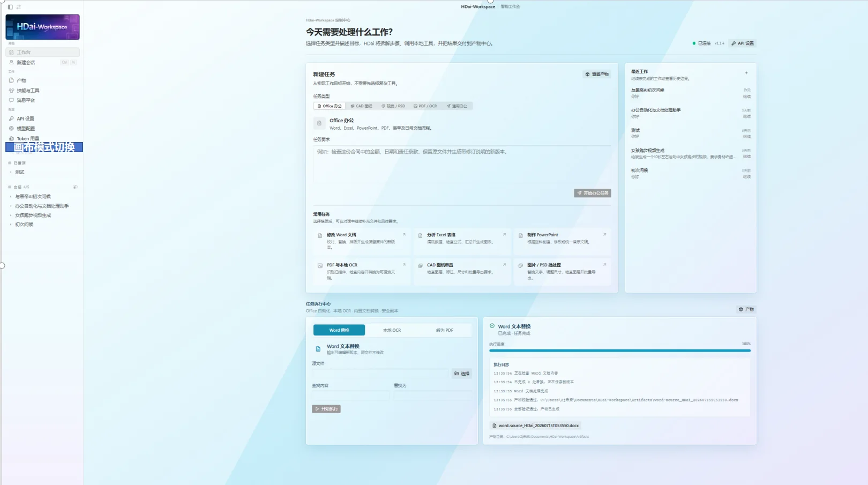868x485 pixels.
Task: Open API 设置 in the sidebar
Action: click(42, 119)
